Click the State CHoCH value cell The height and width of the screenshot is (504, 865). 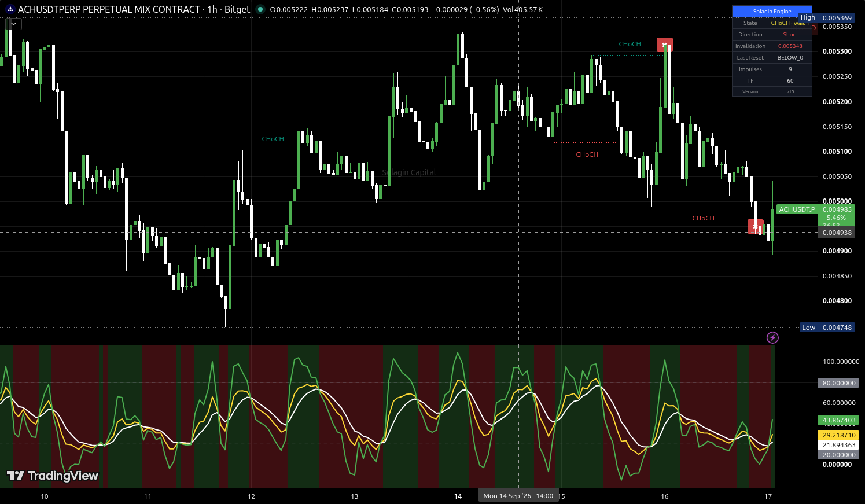(790, 23)
